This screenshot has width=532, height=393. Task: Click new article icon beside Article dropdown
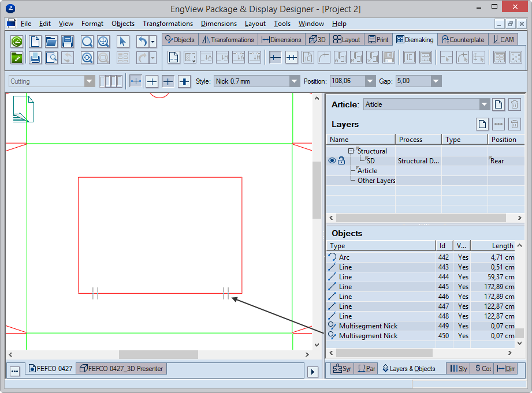coord(498,104)
